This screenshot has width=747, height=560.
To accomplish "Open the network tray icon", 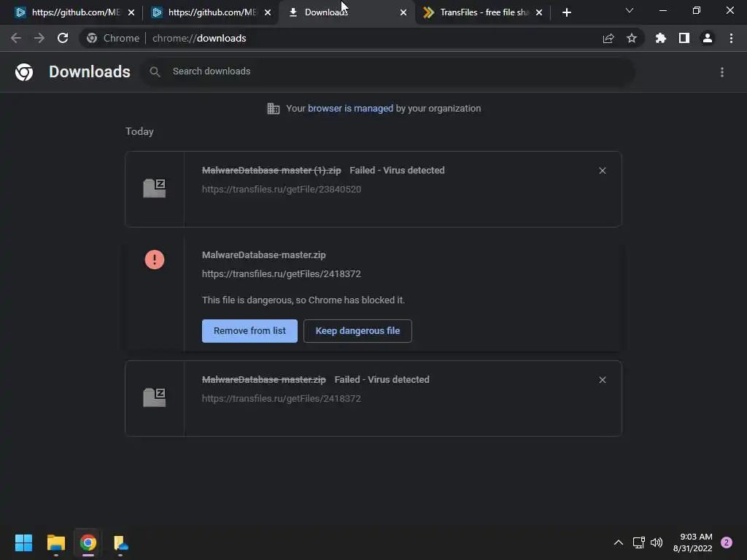I will [638, 542].
